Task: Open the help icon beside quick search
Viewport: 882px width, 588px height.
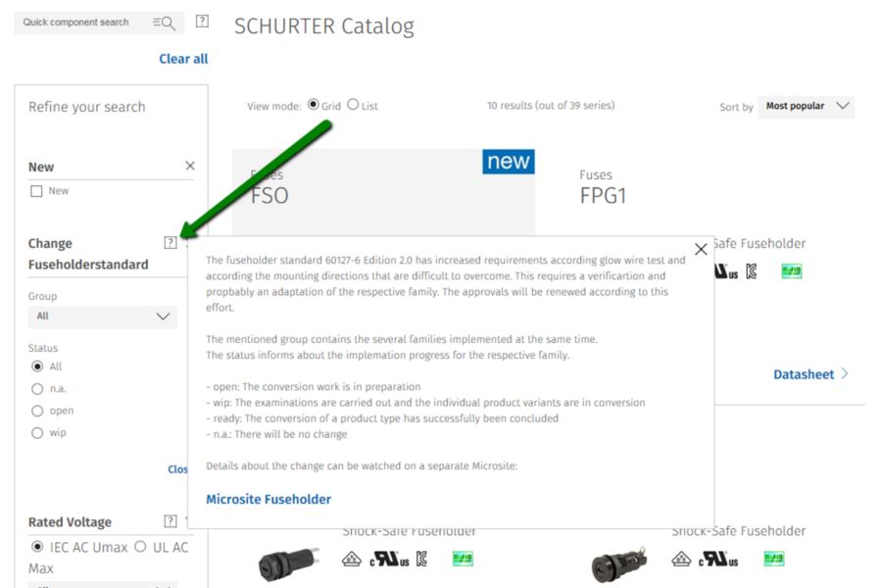Action: click(202, 22)
